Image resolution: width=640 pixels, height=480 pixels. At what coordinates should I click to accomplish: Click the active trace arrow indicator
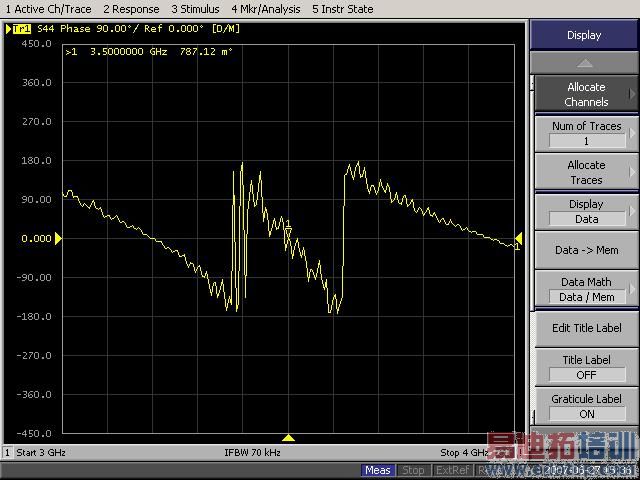click(9, 29)
